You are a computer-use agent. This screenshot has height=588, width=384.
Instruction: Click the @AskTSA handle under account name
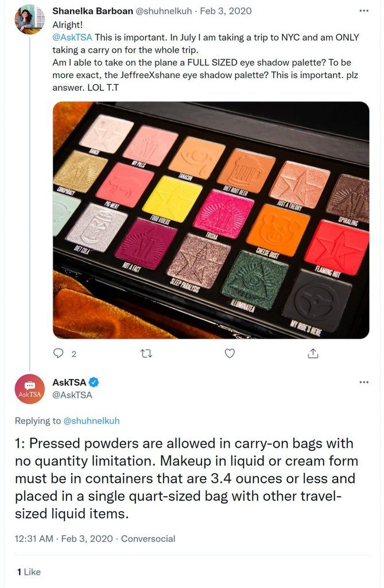pyautogui.click(x=72, y=395)
